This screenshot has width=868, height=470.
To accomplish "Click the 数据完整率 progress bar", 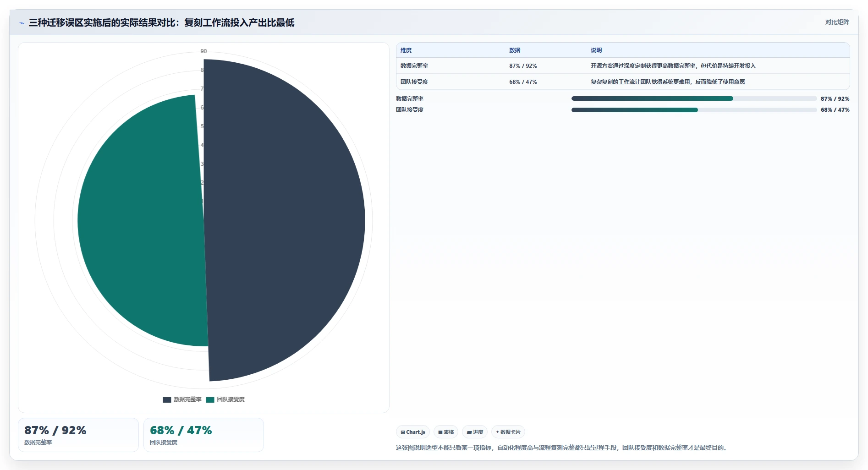I will pos(694,98).
